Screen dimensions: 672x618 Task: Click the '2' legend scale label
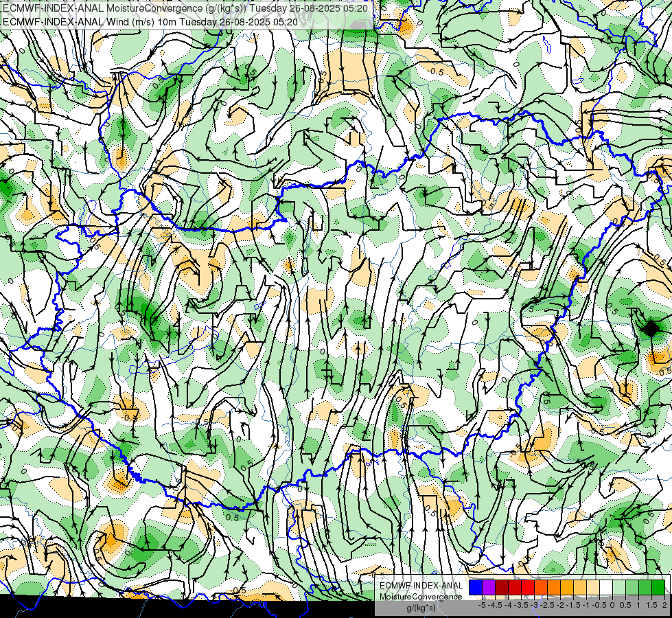[664, 605]
